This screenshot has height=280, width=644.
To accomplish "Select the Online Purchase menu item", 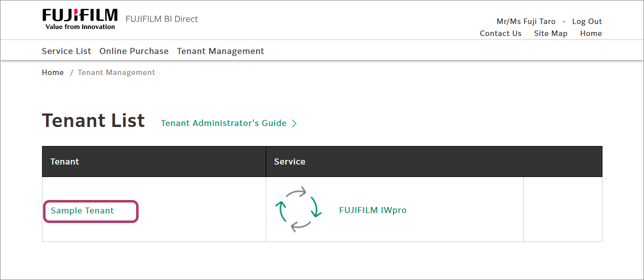I will tap(134, 51).
